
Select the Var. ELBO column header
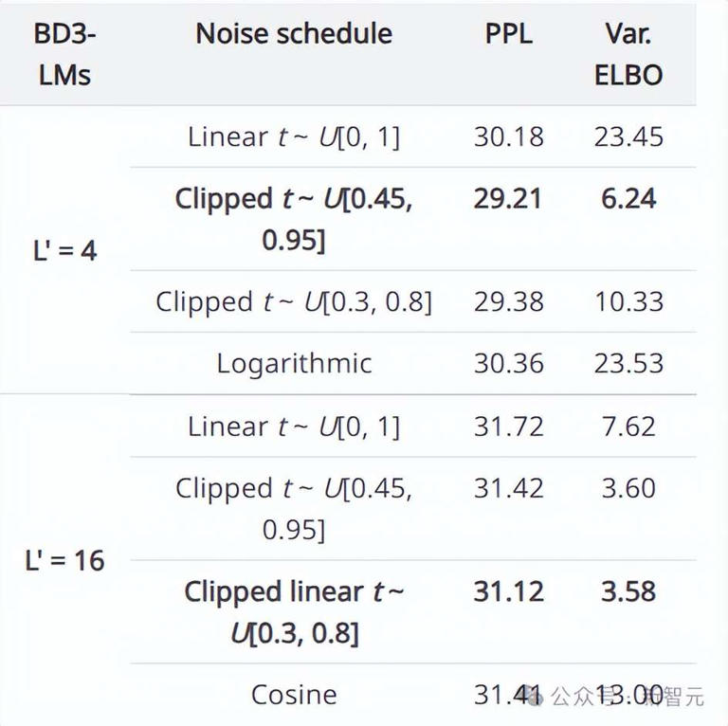628,54
